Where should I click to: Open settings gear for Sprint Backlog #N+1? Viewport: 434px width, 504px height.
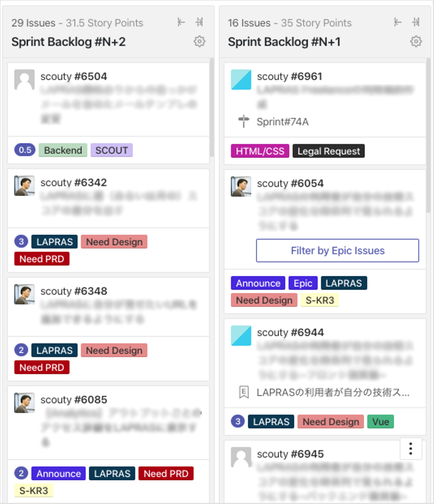[x=416, y=42]
